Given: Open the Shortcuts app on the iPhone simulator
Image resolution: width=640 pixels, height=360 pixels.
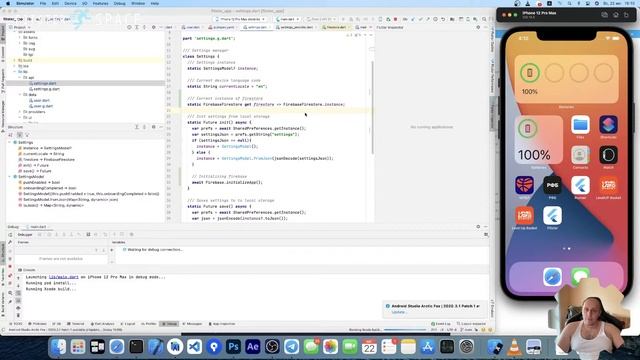Looking at the screenshot, I should point(608,125).
